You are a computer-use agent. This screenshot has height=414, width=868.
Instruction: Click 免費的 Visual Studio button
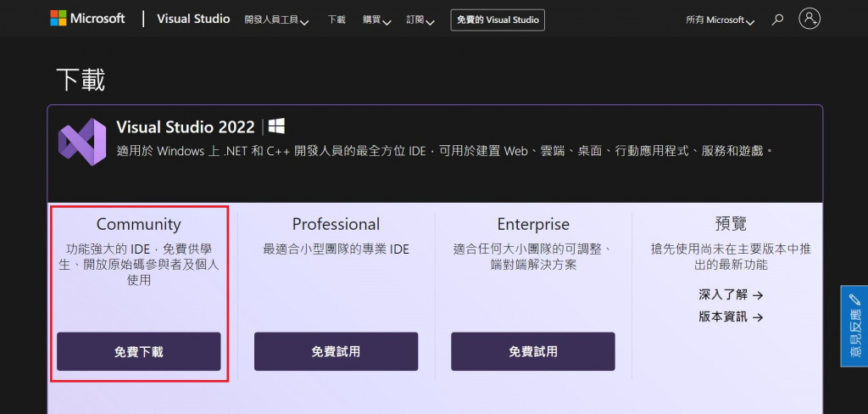[498, 20]
